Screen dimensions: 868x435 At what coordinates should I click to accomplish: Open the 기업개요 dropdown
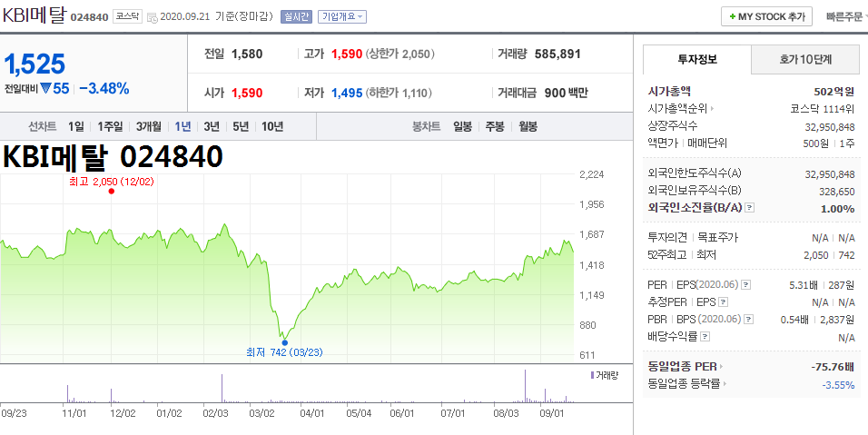click(x=342, y=16)
